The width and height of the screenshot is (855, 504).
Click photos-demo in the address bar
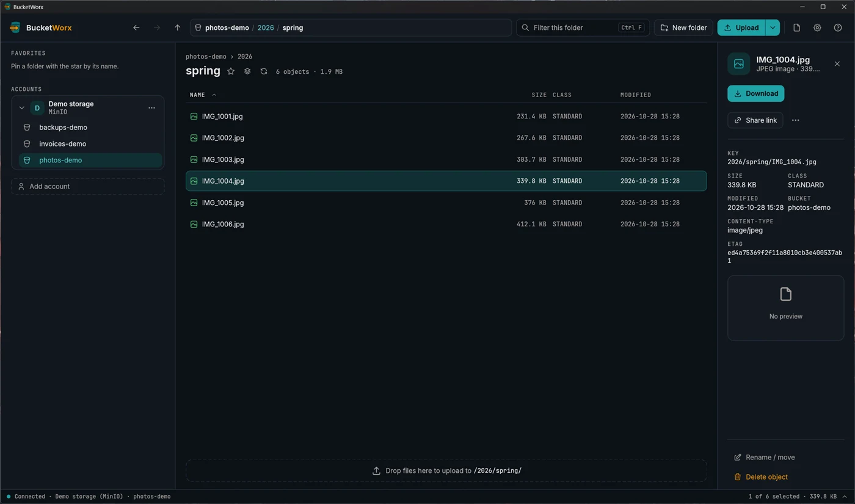click(x=227, y=27)
